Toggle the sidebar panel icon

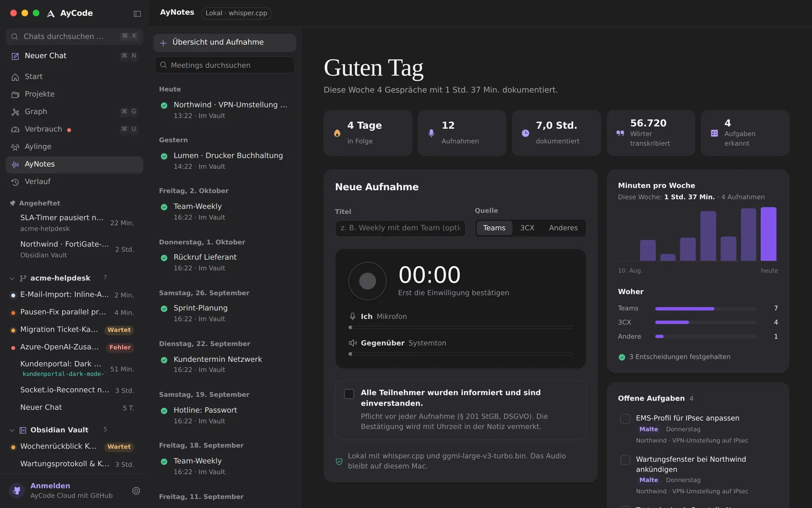pyautogui.click(x=137, y=14)
